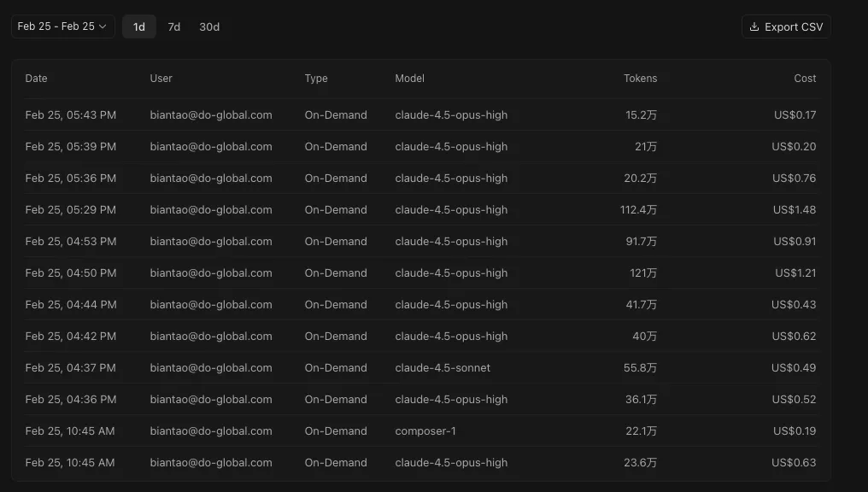Click the user email in the composer-1 row

click(x=211, y=430)
